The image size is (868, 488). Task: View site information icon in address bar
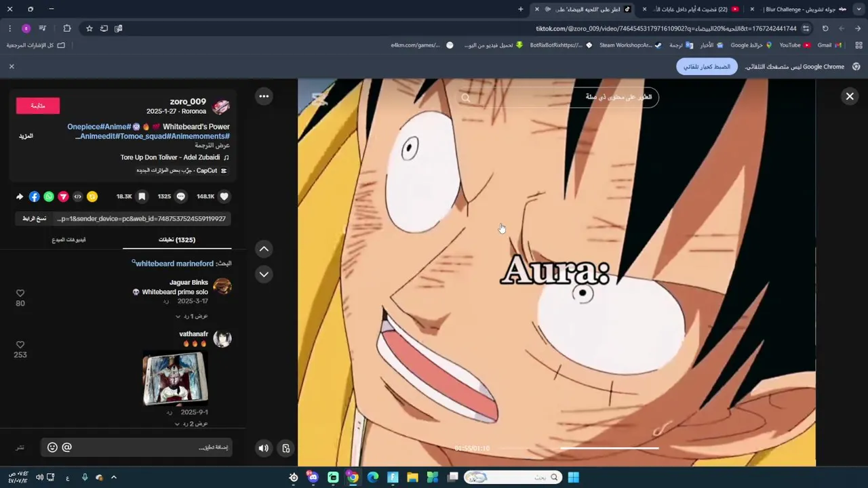click(x=806, y=28)
